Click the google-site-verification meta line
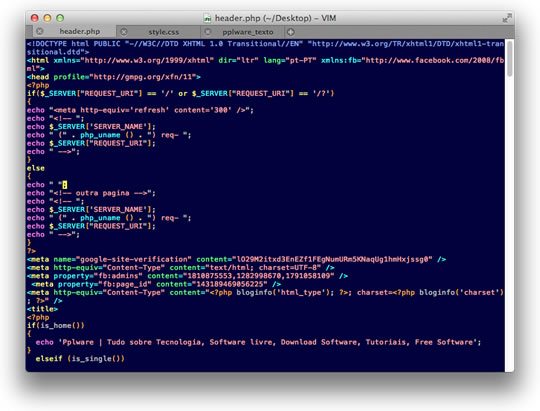 pyautogui.click(x=237, y=259)
